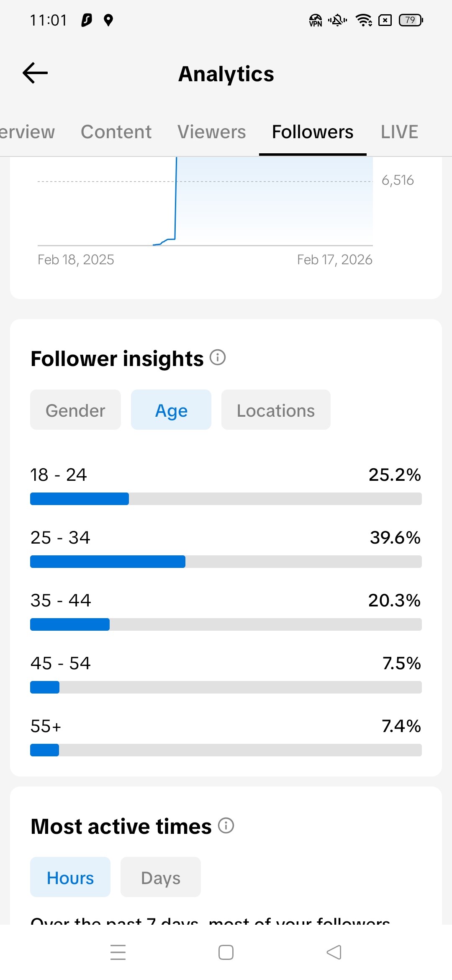Tap the back arrow icon
The image size is (452, 980).
point(35,73)
